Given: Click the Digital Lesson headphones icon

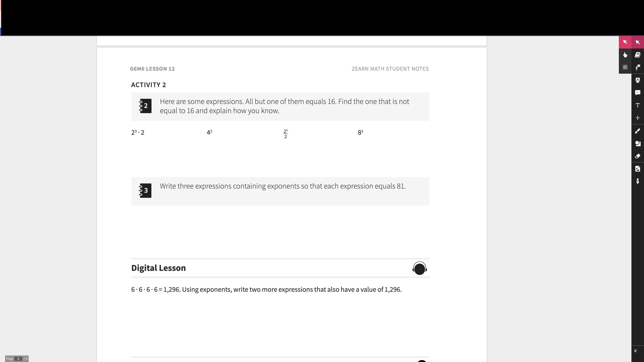Looking at the screenshot, I should coord(420,268).
